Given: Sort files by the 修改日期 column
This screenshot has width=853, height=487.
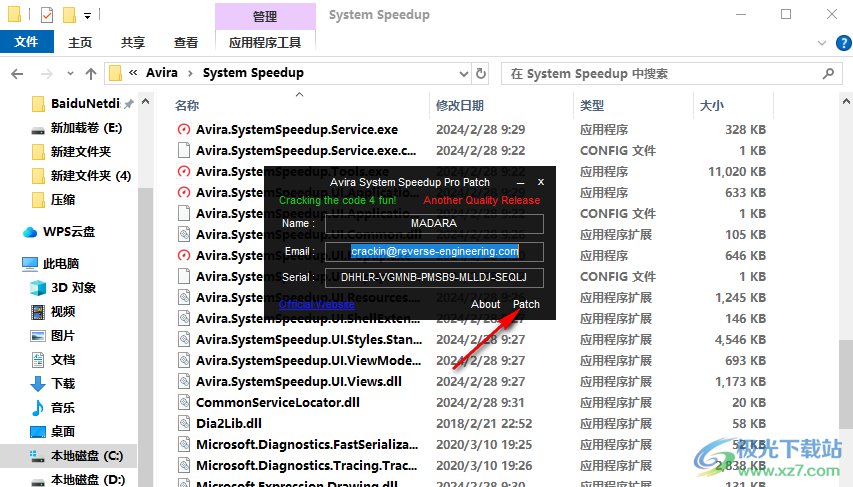Looking at the screenshot, I should (x=460, y=106).
